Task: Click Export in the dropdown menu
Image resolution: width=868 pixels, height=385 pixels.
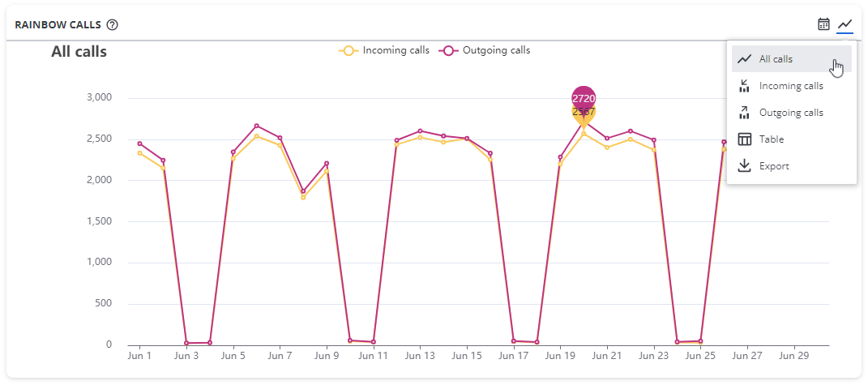Action: 773,166
